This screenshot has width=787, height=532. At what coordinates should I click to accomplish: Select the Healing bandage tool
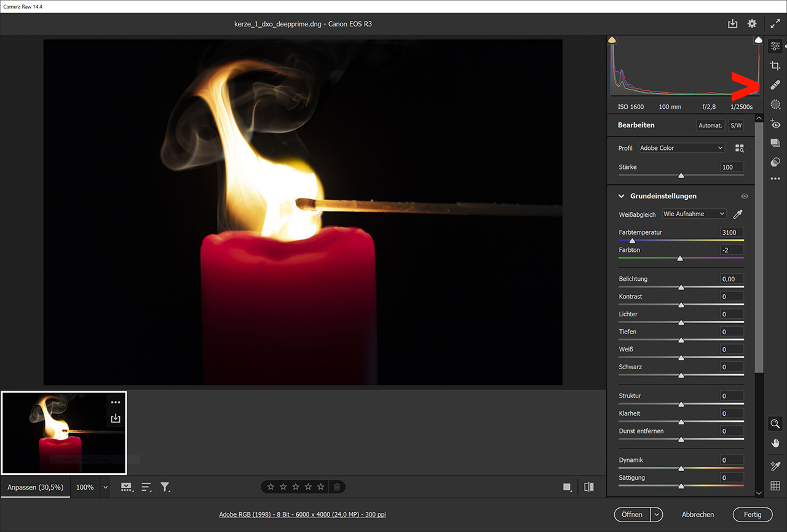click(775, 85)
